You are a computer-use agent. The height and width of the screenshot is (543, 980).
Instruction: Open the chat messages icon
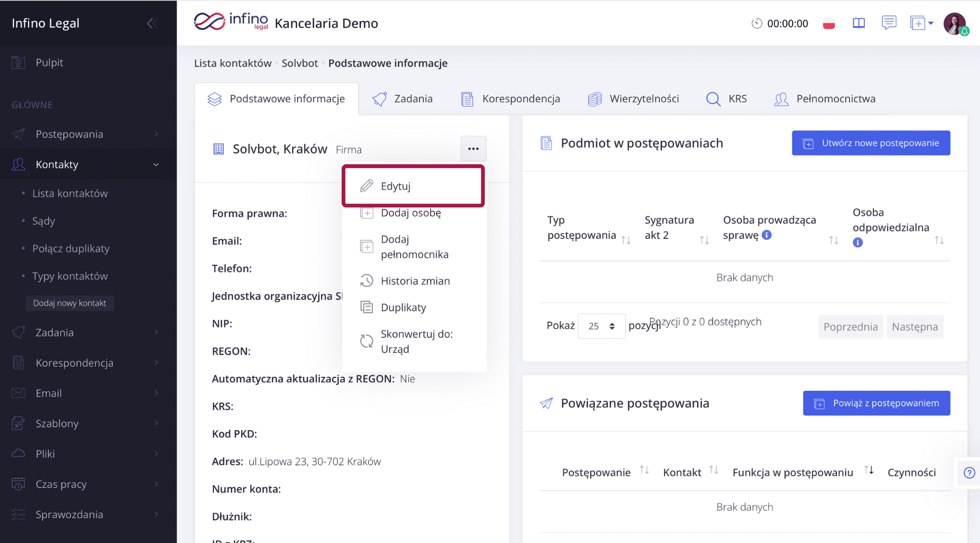(889, 23)
